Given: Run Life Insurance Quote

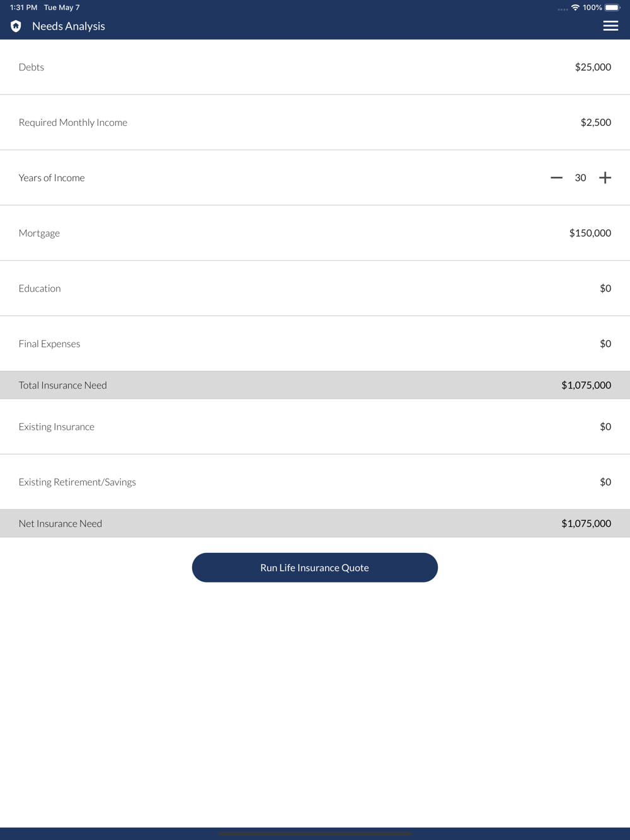Looking at the screenshot, I should coord(315,567).
